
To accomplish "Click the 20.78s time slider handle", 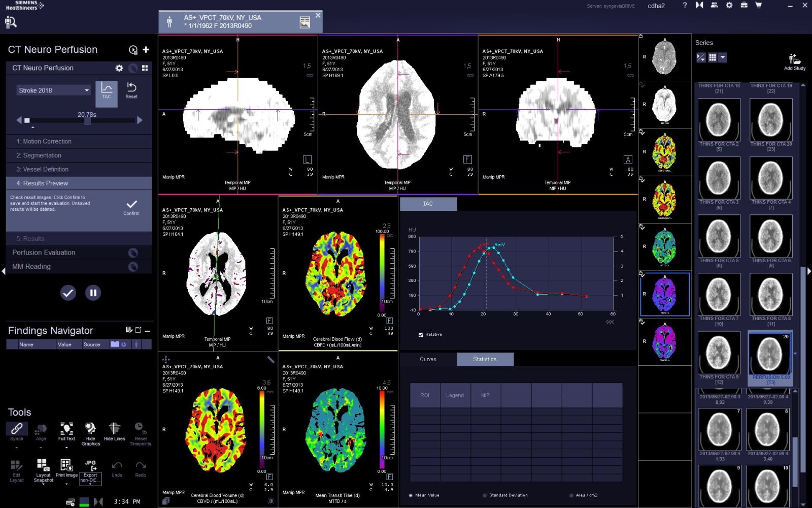I will (87, 121).
